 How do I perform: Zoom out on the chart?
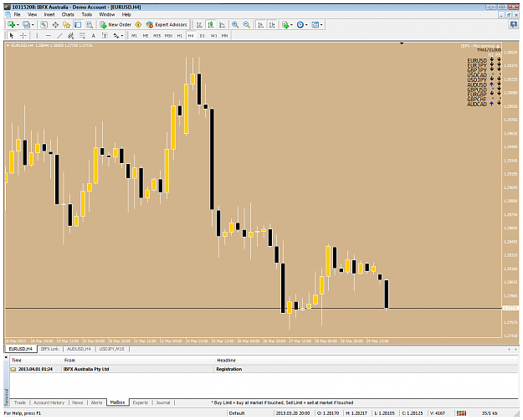pos(247,24)
